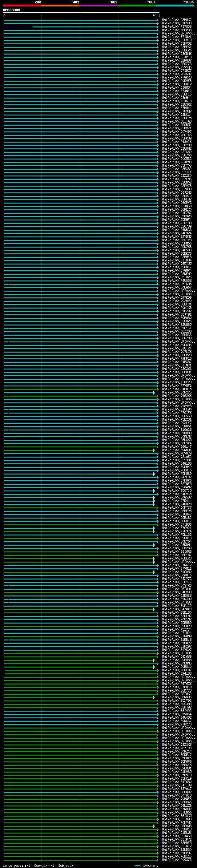Click label UniRef100_C5QZ73
Viewport: 197px width, 868px height.
point(177,64)
